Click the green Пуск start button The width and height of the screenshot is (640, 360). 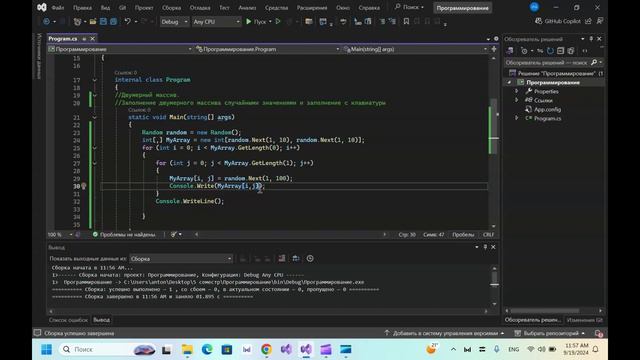coord(256,22)
